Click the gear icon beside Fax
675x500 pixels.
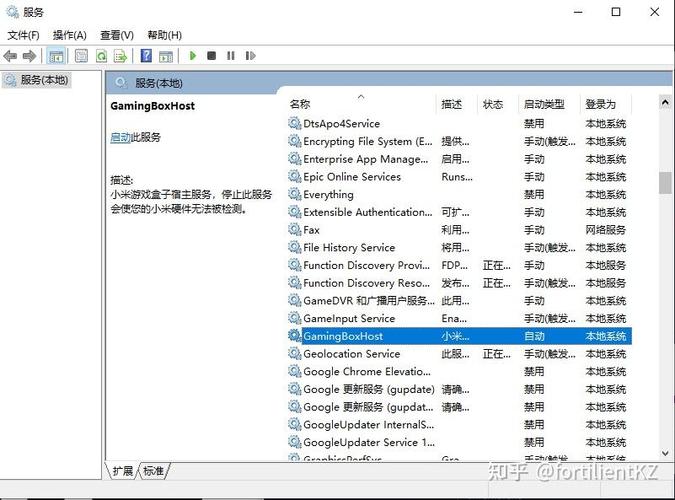click(x=294, y=230)
